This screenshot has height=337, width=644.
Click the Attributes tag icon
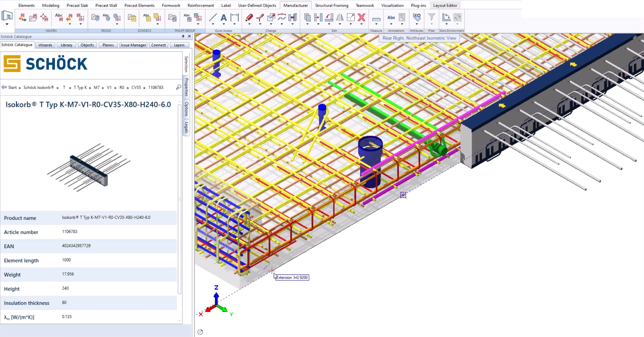tap(416, 17)
